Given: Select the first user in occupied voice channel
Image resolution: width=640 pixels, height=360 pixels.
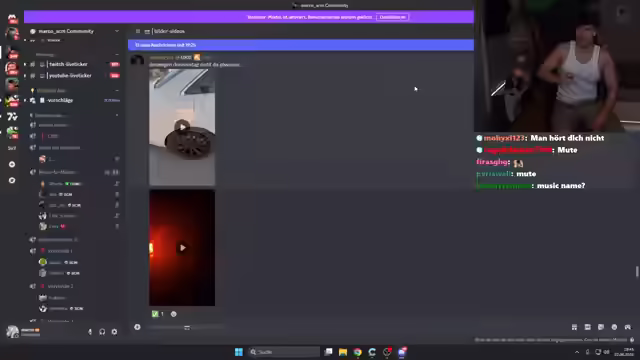Looking at the screenshot, I should pyautogui.click(x=61, y=184).
